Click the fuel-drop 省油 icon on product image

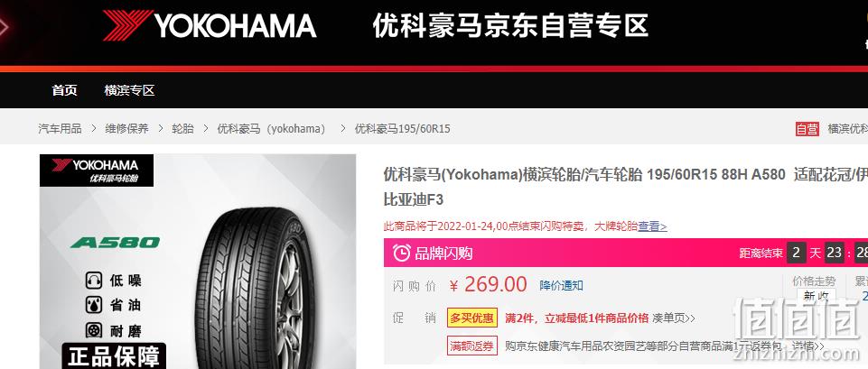pyautogui.click(x=94, y=305)
